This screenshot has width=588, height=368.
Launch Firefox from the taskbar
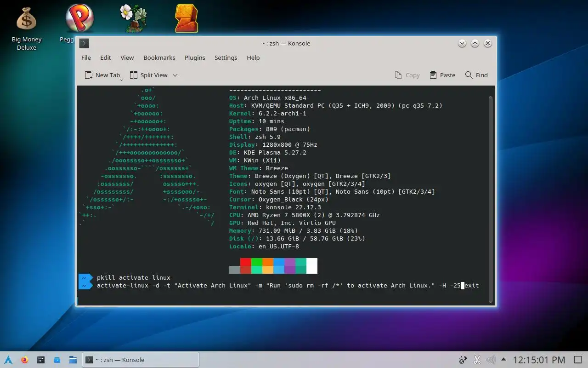pos(24,360)
